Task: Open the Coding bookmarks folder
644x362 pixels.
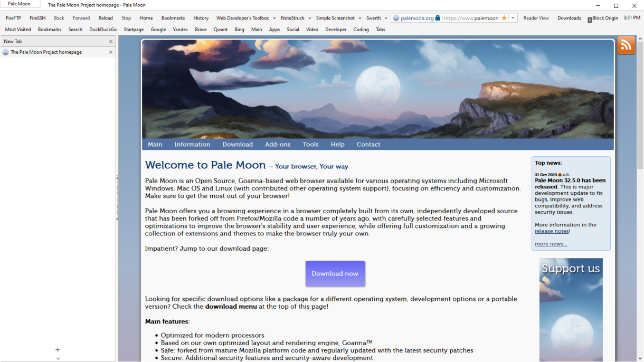Action: click(x=361, y=30)
